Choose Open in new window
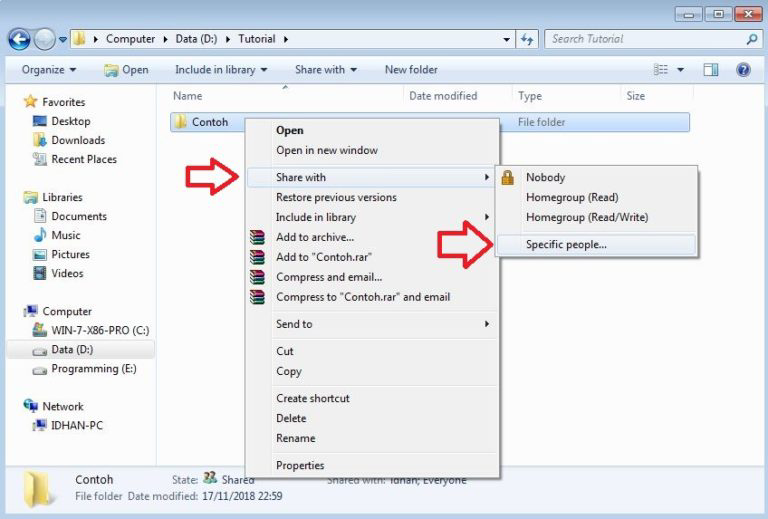The image size is (768, 519). click(x=372, y=150)
